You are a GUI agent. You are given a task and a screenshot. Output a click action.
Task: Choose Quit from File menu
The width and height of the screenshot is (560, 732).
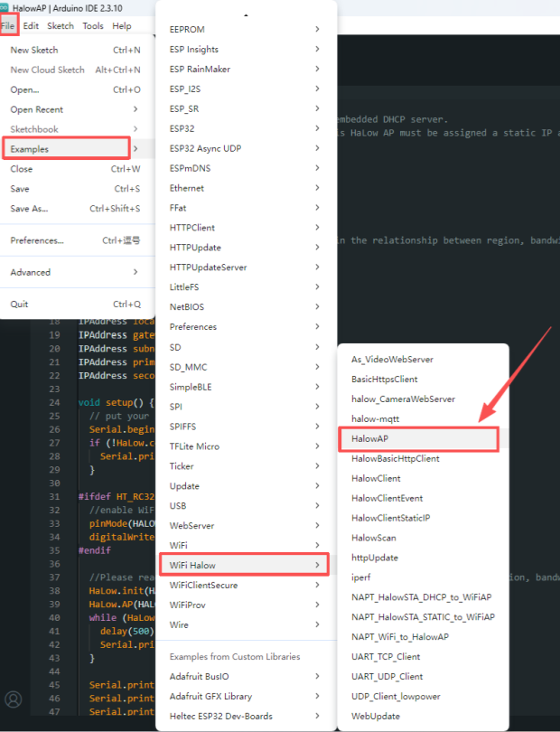(x=77, y=304)
